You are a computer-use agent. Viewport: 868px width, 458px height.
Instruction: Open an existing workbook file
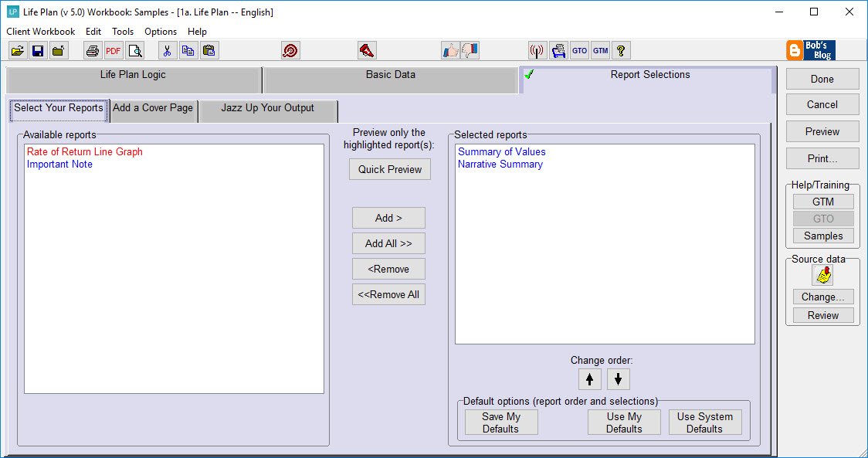pos(17,49)
